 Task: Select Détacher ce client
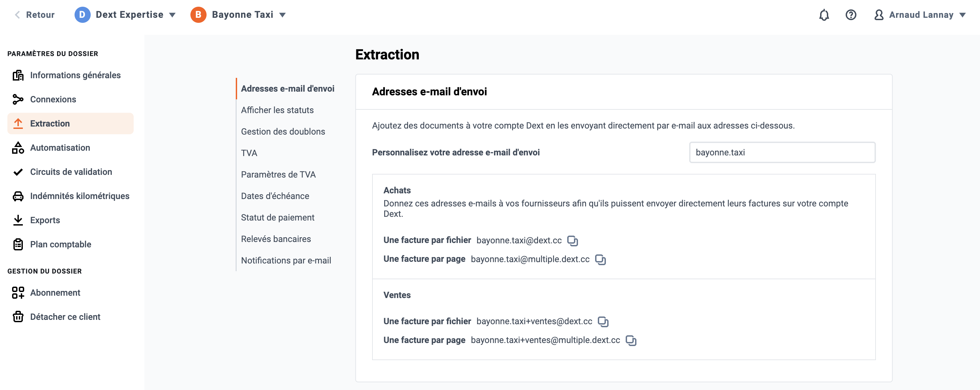pyautogui.click(x=65, y=316)
